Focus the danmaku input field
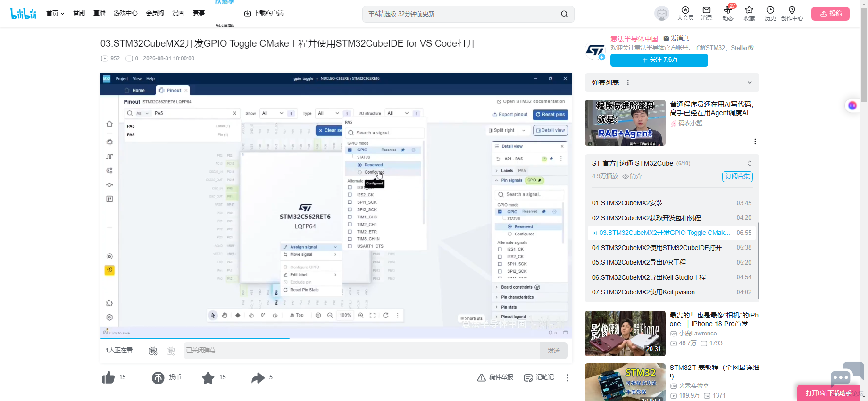The width and height of the screenshot is (868, 401). tap(361, 351)
